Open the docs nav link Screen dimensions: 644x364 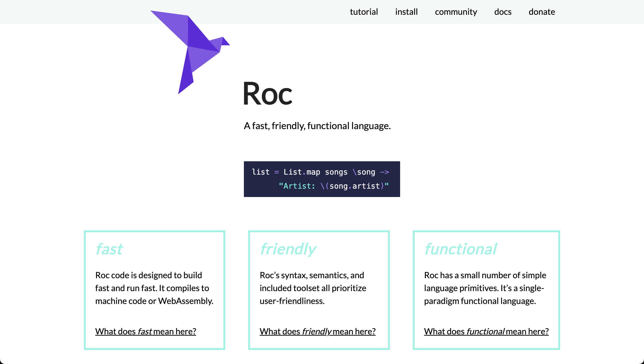coord(503,12)
